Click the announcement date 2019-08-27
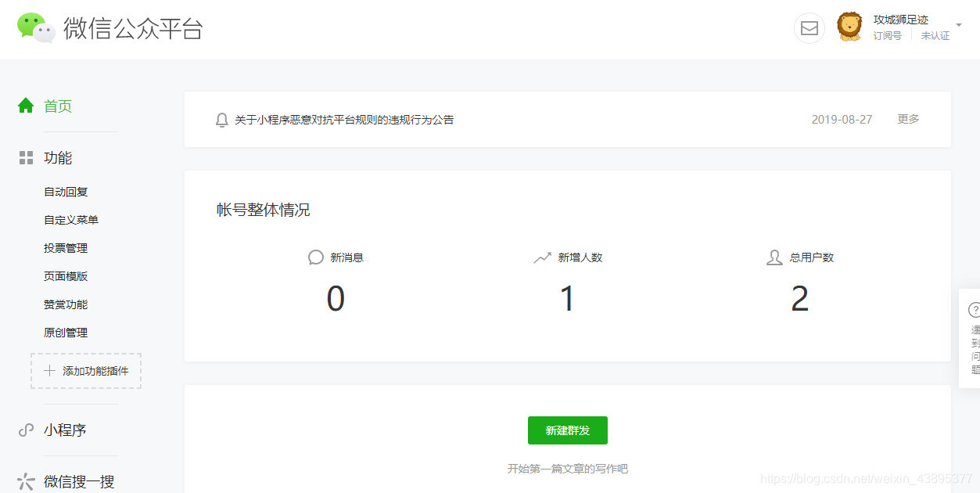Image resolution: width=980 pixels, height=493 pixels. (842, 120)
